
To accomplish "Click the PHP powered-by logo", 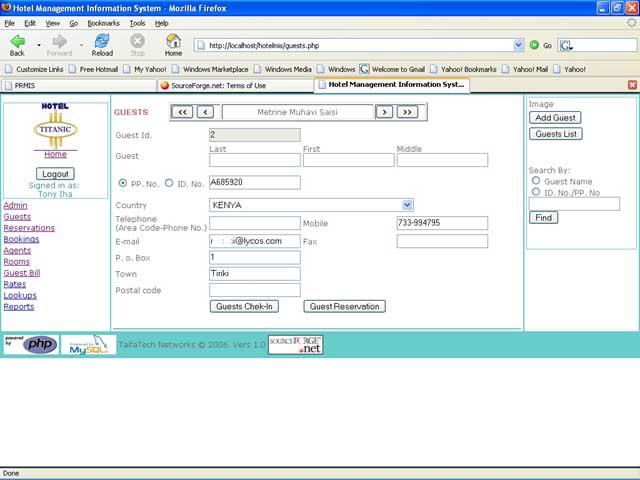I will [30, 345].
